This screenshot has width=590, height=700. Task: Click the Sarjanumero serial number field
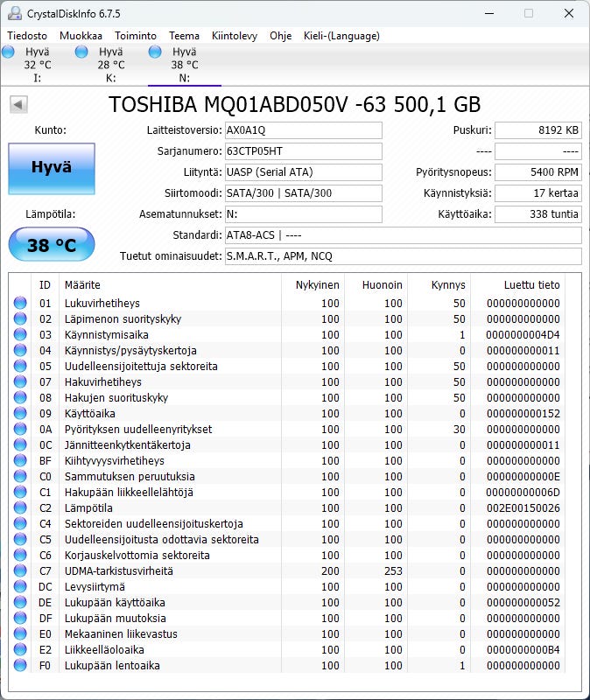(303, 151)
